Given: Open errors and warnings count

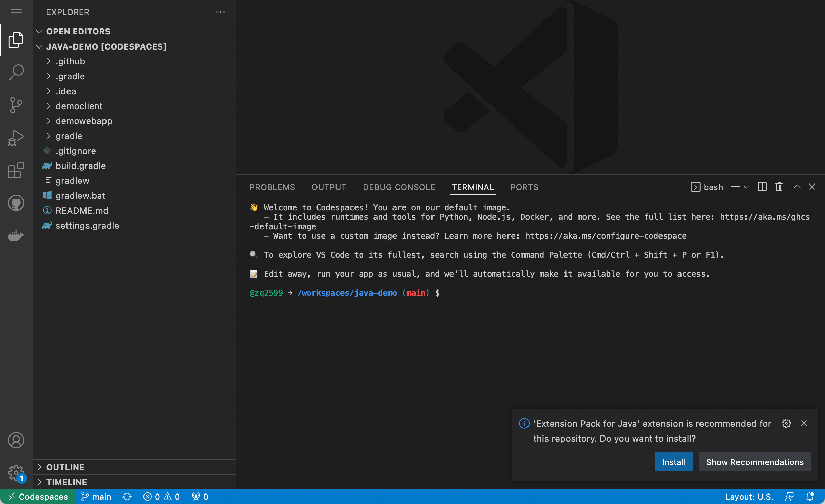Looking at the screenshot, I should point(161,497).
